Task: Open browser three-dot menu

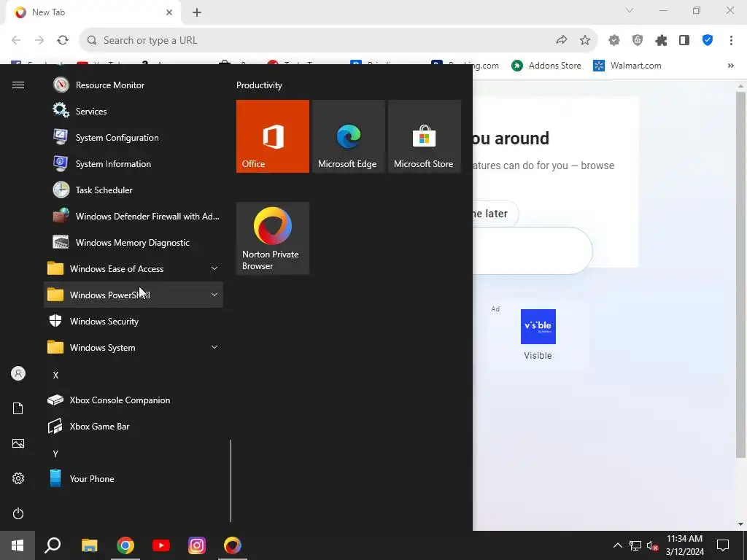Action: [731, 41]
